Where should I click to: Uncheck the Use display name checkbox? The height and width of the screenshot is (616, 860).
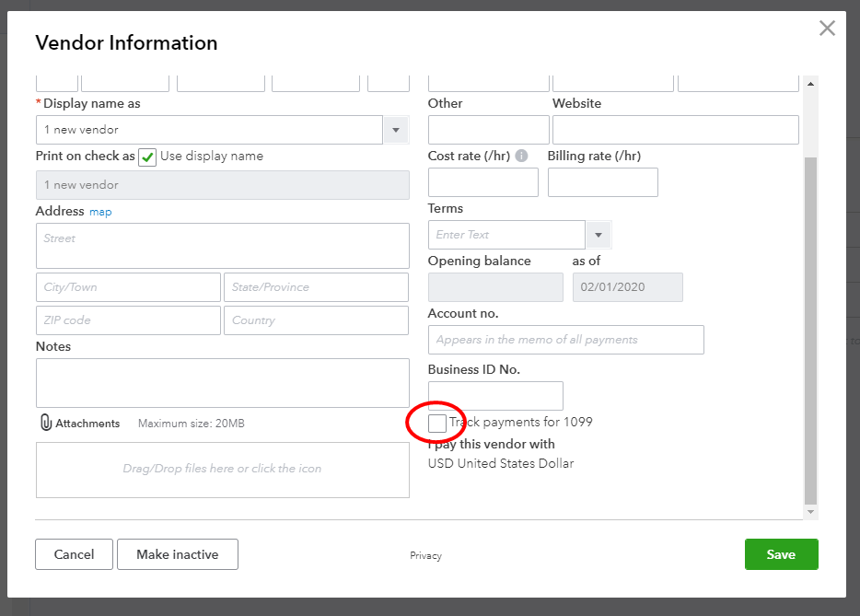(147, 157)
